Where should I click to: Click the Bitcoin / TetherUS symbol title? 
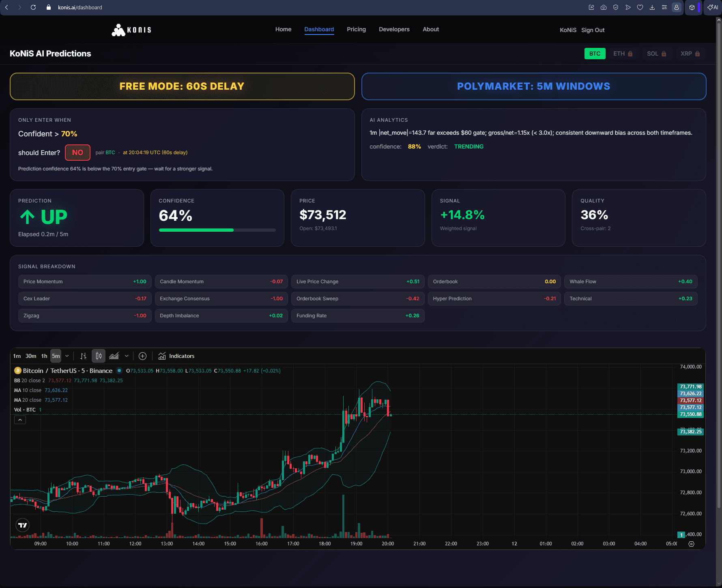[x=68, y=370]
